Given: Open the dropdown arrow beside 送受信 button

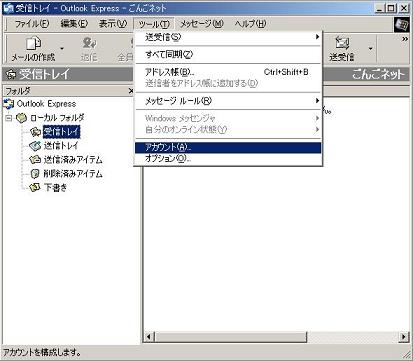Looking at the screenshot, I should point(370,49).
